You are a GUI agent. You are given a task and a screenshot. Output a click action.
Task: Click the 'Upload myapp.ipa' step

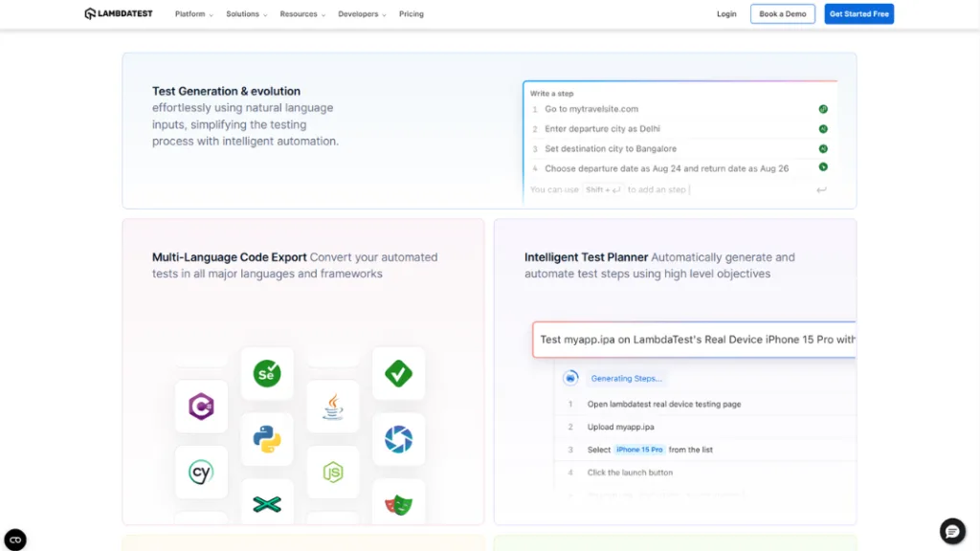(x=620, y=428)
